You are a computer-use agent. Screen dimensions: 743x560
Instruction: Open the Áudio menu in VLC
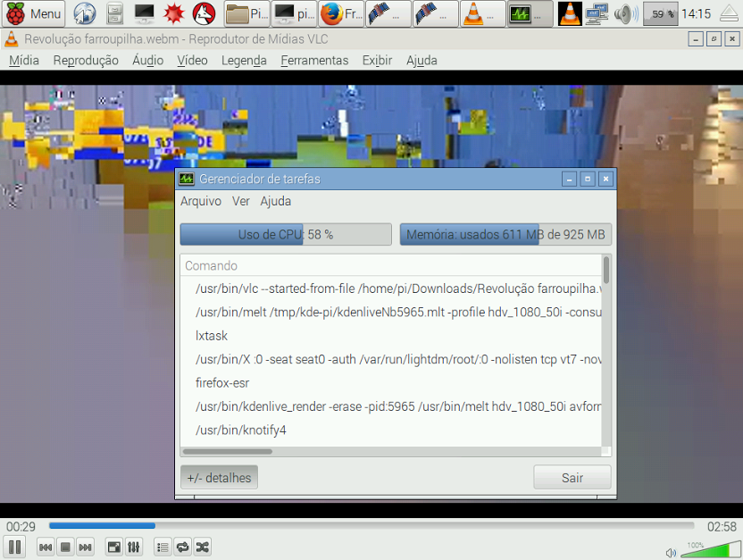click(x=148, y=60)
